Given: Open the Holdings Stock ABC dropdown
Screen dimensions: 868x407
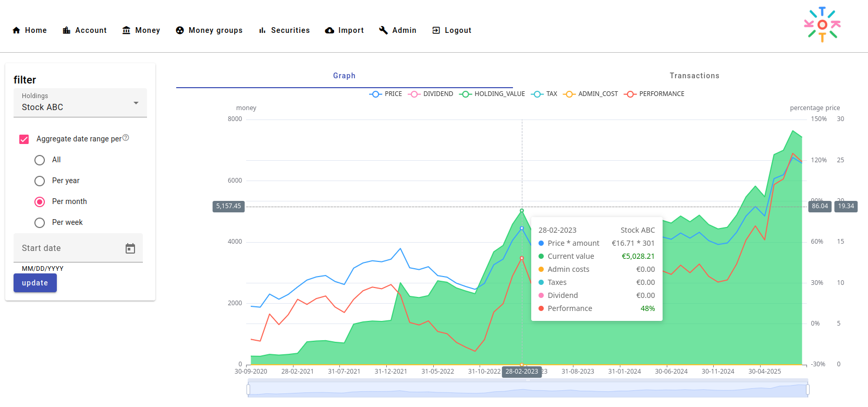Looking at the screenshot, I should click(x=80, y=103).
